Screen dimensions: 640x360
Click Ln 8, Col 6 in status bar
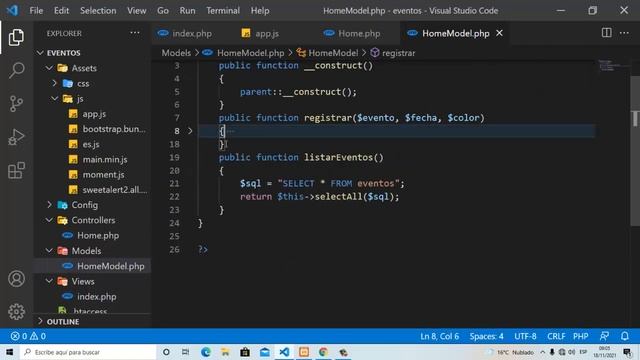440,336
